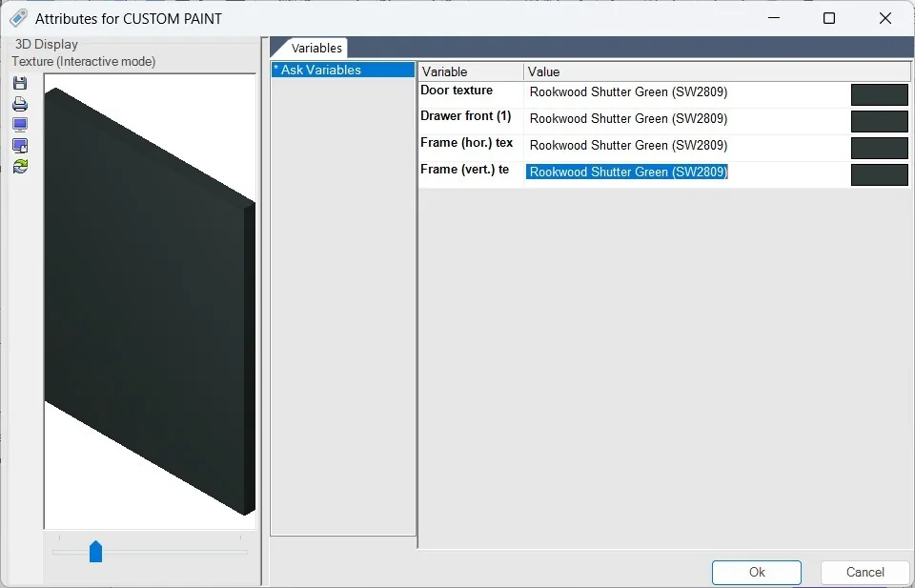Screen dimensions: 915x588
Task: Click the Frame (hor.) tex value field
Action: [687, 145]
